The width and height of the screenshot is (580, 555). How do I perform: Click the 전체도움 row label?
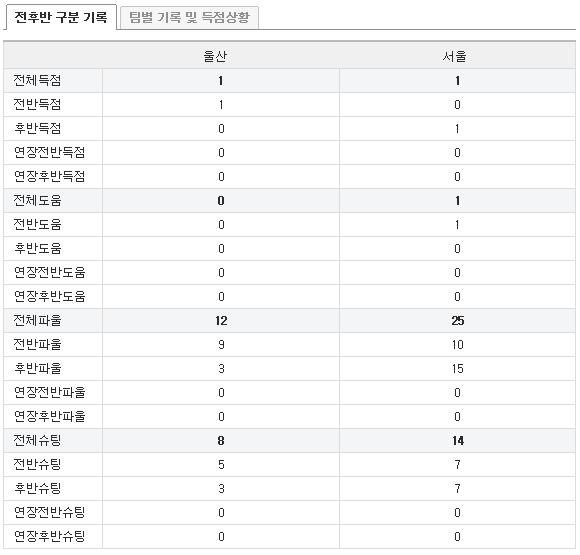tap(37, 201)
